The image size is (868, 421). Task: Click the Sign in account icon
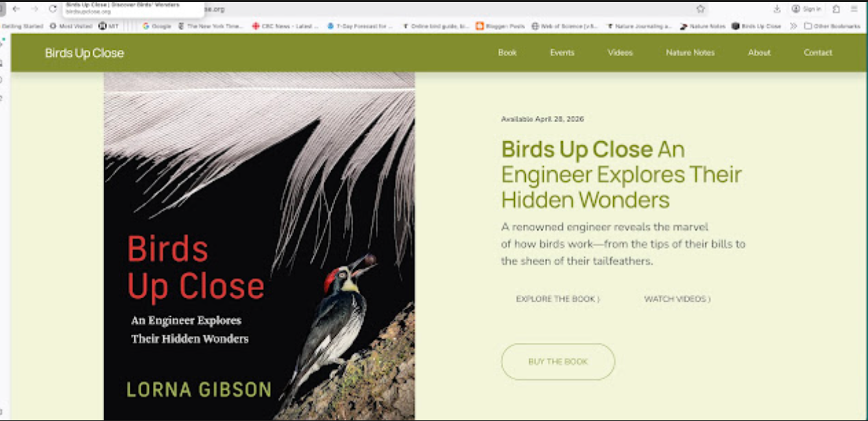point(806,9)
